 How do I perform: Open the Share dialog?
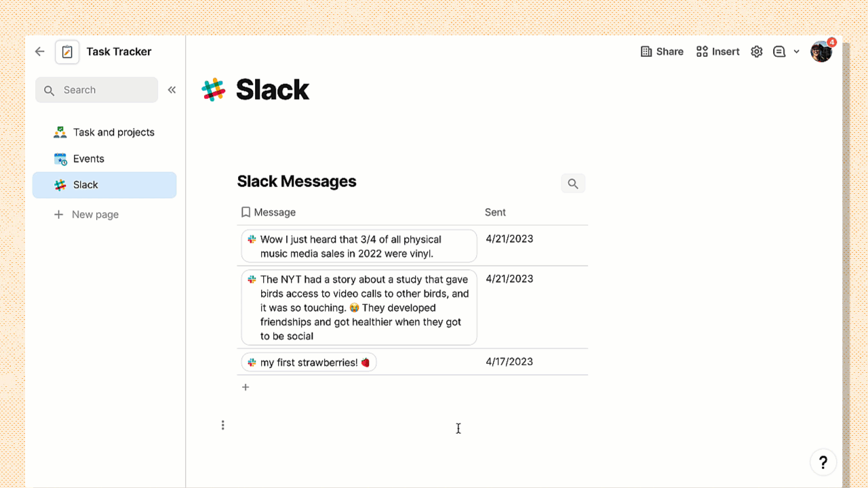662,51
